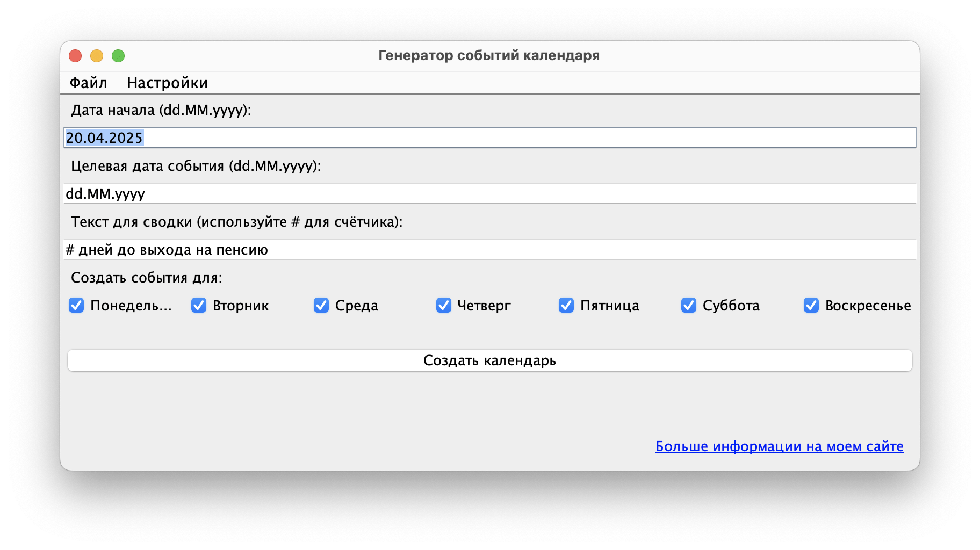Open the Файл menu
980x550 pixels.
[89, 83]
